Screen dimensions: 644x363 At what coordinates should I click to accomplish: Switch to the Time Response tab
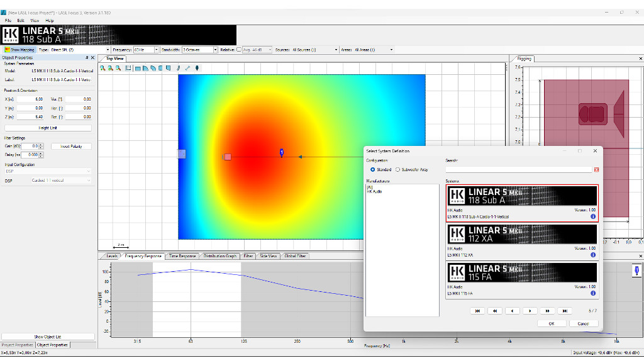182,256
